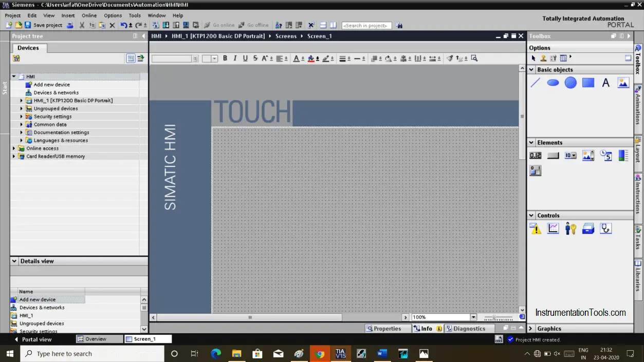Select the Ellipse basic object
The width and height of the screenshot is (644, 362).
[x=553, y=83]
